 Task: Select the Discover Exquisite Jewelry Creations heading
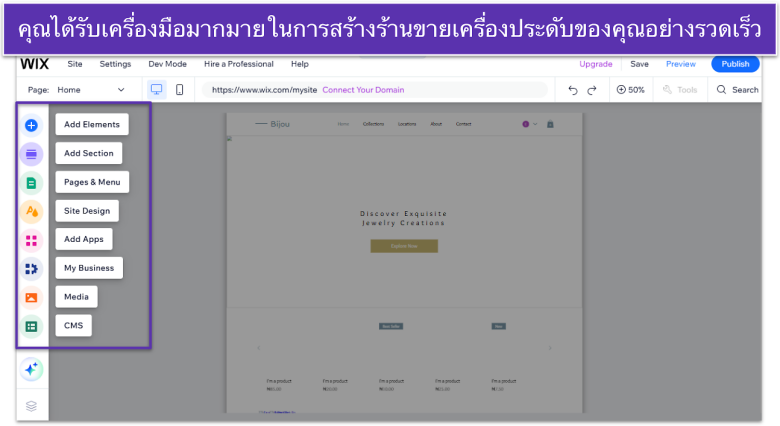tap(403, 218)
